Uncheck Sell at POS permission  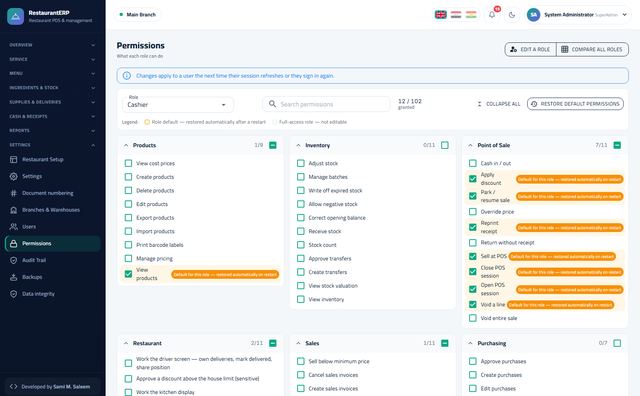point(473,256)
